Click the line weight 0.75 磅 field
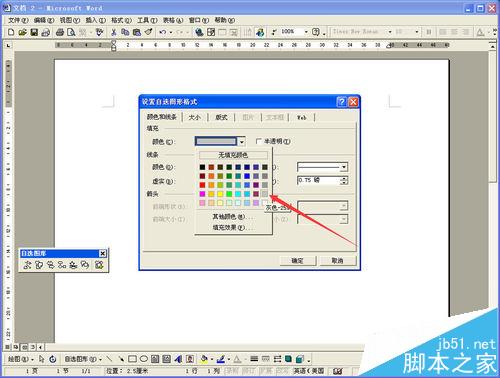 (319, 180)
